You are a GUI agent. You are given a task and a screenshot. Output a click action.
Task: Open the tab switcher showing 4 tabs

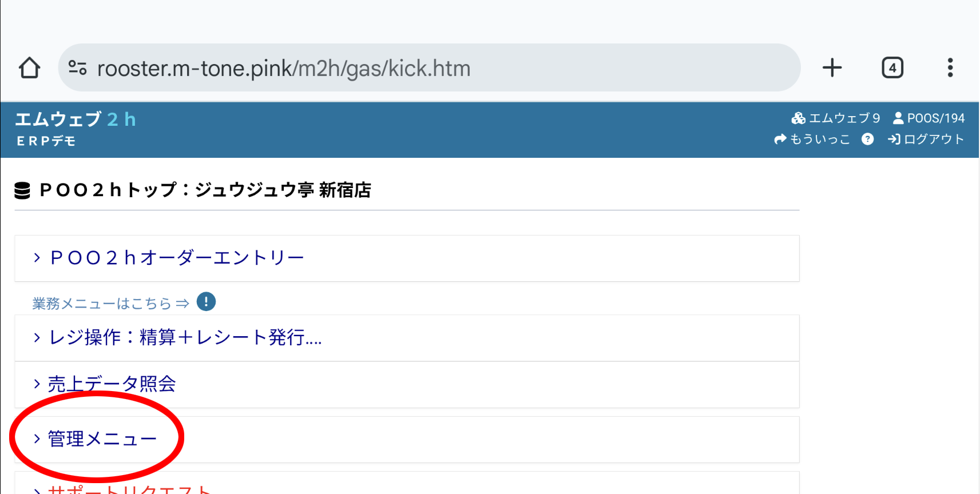(891, 67)
